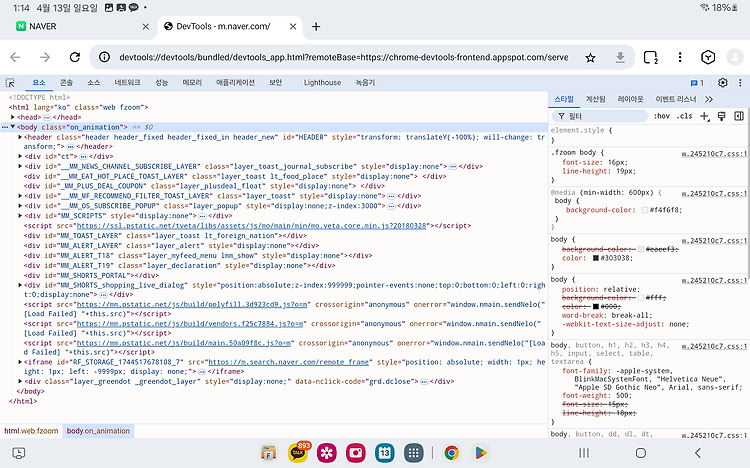The height and width of the screenshot is (468, 750).
Task: Toggle .cls class editor
Action: point(684,116)
